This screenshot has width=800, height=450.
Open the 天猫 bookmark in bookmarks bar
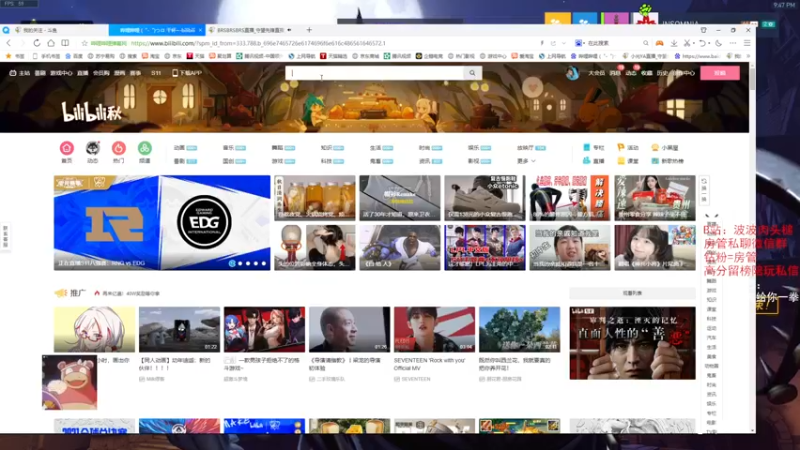pyautogui.click(x=195, y=56)
